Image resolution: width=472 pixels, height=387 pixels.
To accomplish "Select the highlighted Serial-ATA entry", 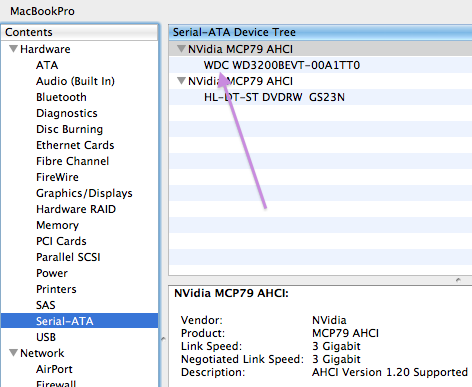I will point(80,321).
